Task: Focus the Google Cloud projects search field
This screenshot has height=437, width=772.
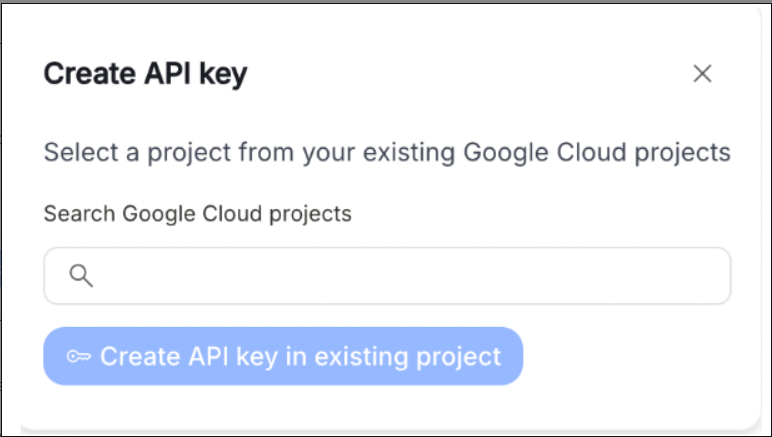Action: click(x=387, y=276)
